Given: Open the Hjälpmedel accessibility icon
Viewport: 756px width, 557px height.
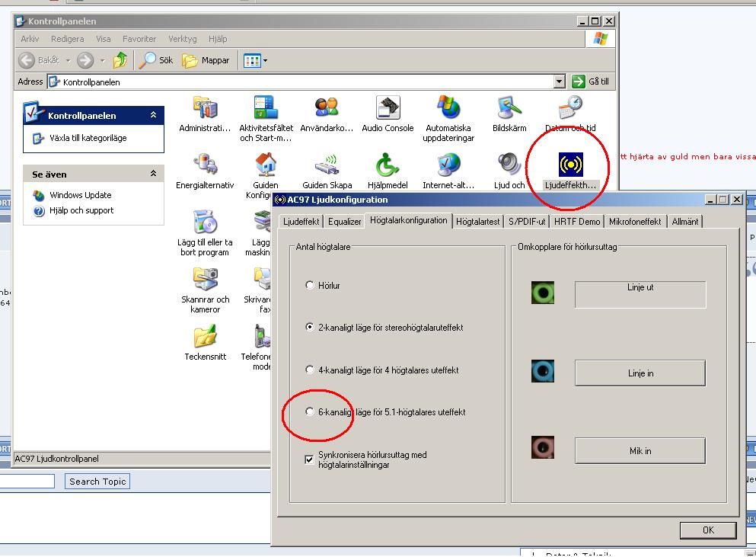Looking at the screenshot, I should pos(388,165).
